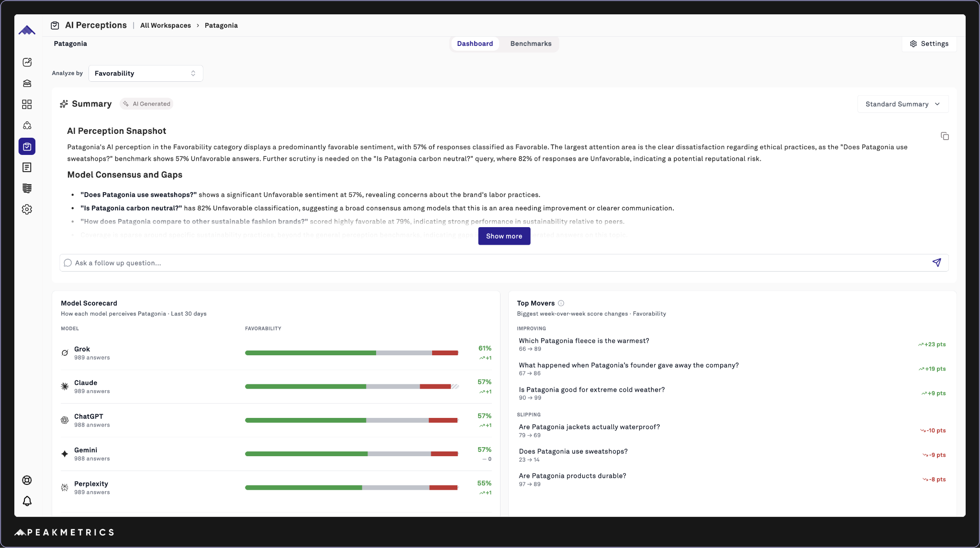
Task: Click Grok's favorability bar
Action: pos(352,353)
